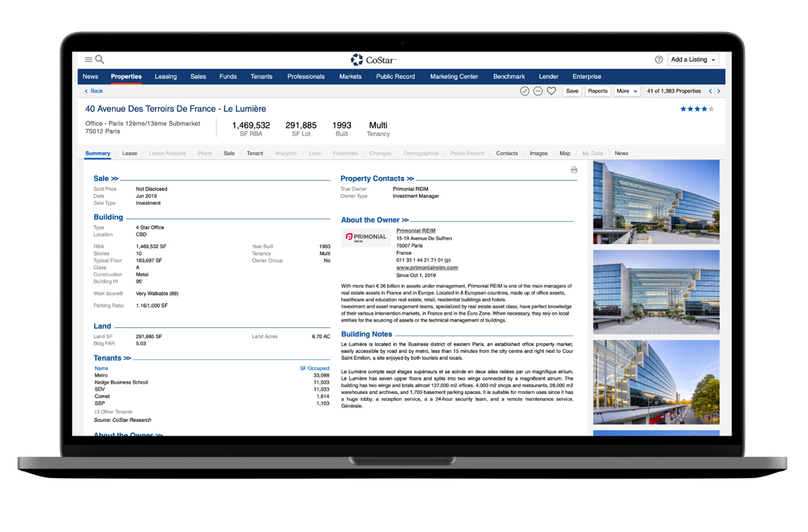
Task: Open the Benchmark menu
Action: pyautogui.click(x=509, y=77)
